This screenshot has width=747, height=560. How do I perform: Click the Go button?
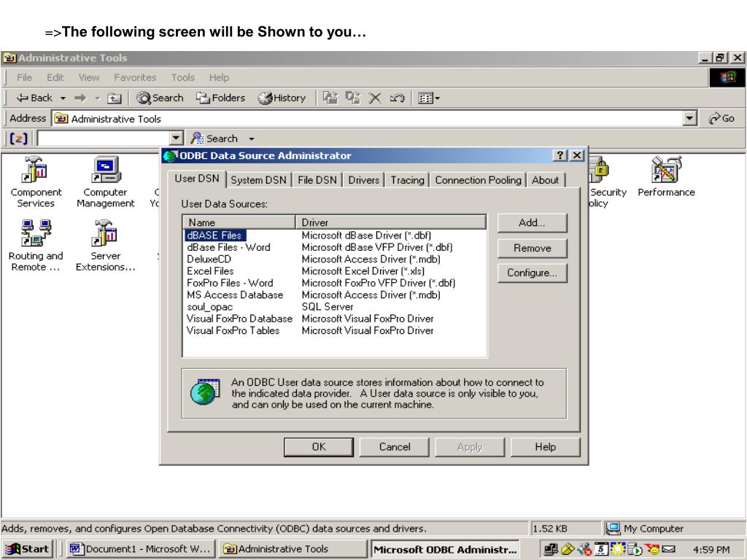(x=721, y=118)
